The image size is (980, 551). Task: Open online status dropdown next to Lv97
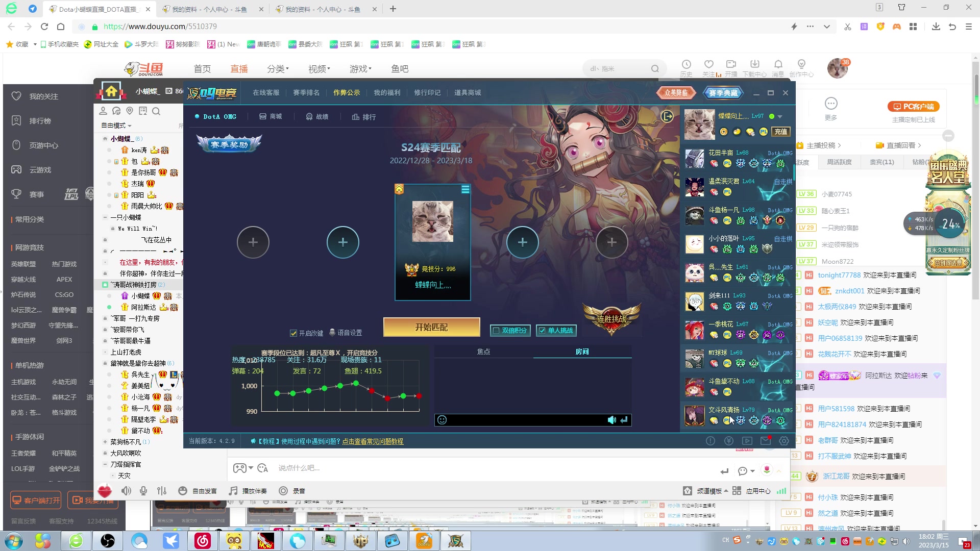pyautogui.click(x=780, y=117)
